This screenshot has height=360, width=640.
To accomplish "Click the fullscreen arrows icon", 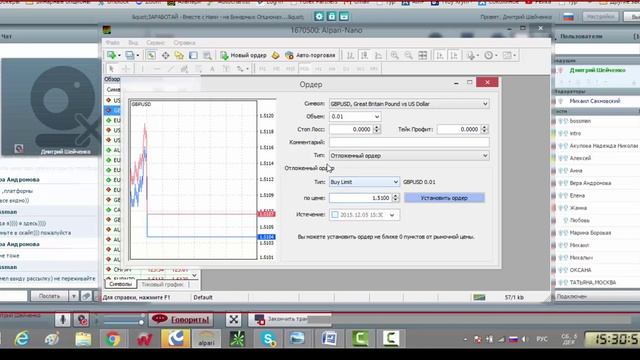I will pyautogui.click(x=233, y=320).
